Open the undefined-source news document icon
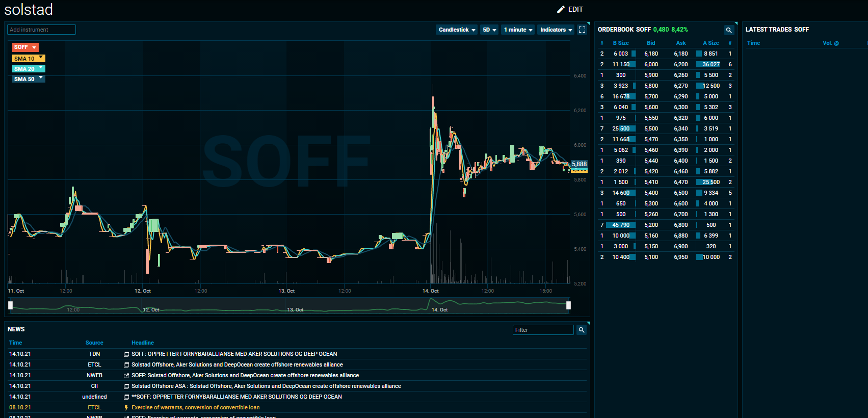Viewport: 868px width, 418px height. tap(126, 397)
